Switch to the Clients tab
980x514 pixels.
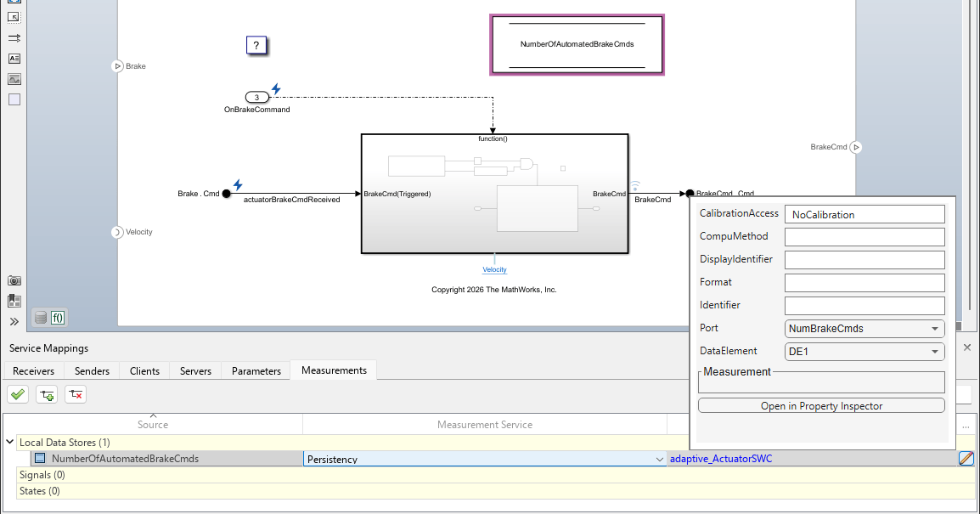click(x=144, y=370)
